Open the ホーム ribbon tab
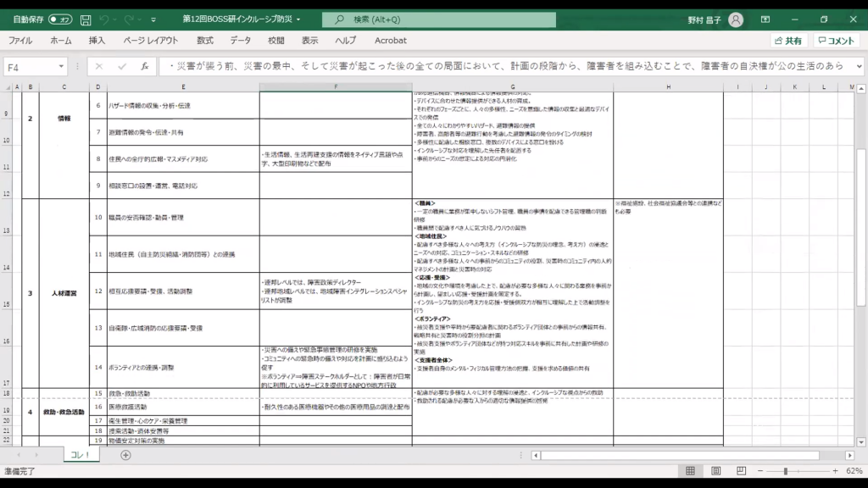The width and height of the screenshot is (868, 488). 61,40
